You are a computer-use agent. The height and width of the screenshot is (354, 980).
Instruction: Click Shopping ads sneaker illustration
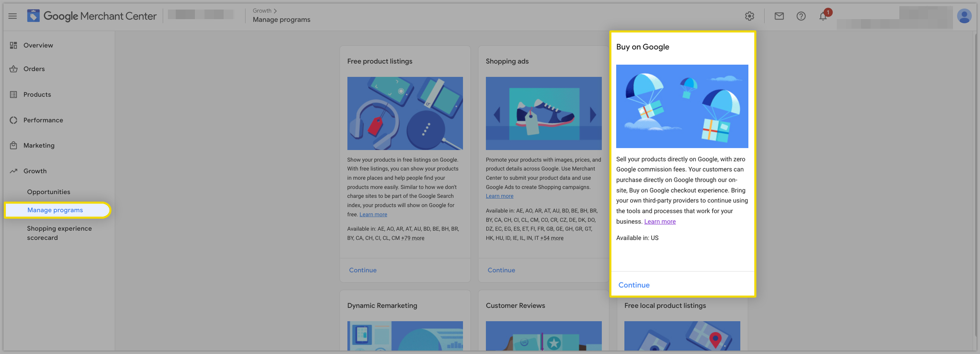coord(544,113)
